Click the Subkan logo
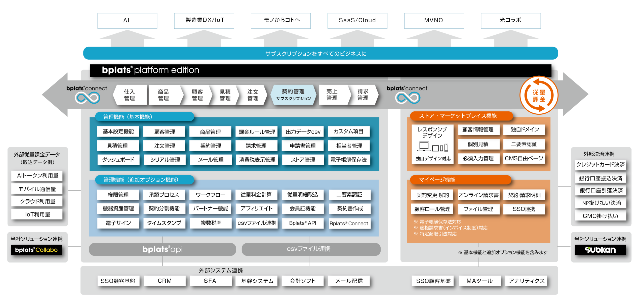Viewport: 644px width, 305px height. click(x=600, y=250)
